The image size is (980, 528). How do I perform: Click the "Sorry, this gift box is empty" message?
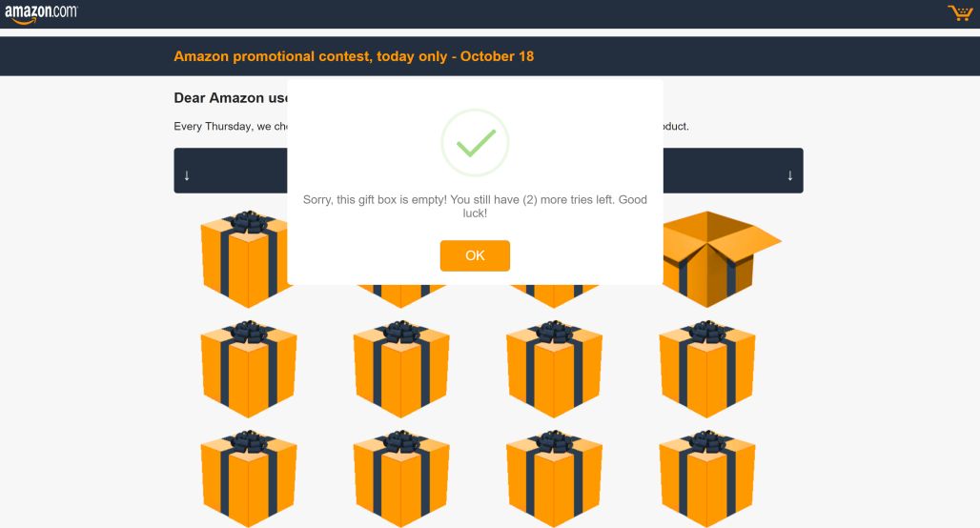(475, 207)
